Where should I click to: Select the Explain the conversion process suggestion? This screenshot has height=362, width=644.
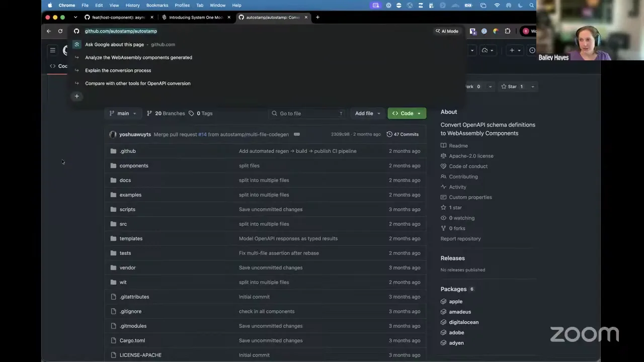(118, 70)
